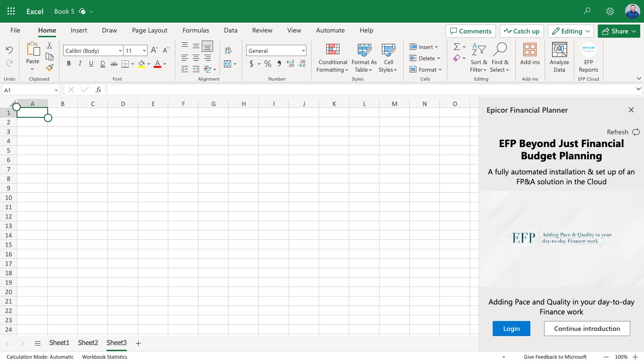
Task: Click the Catch up button
Action: coord(521,31)
